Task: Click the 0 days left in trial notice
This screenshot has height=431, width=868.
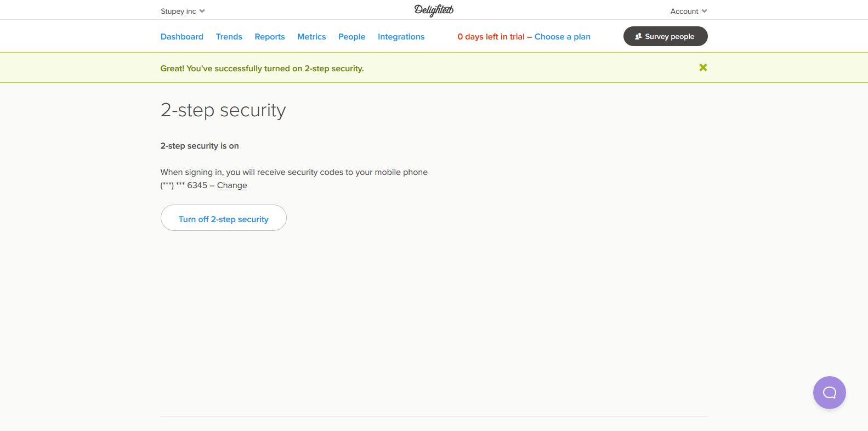Action: 491,37
